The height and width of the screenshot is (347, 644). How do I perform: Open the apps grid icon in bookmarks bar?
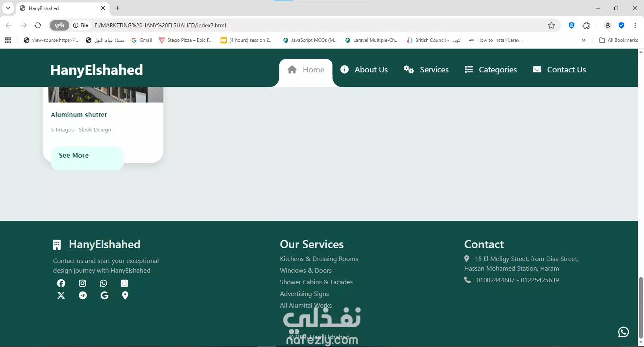[x=8, y=40]
